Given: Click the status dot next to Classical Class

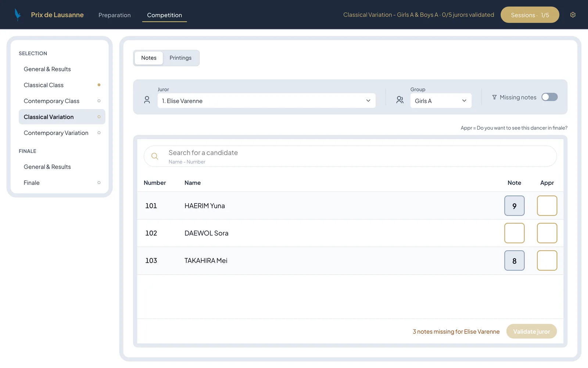Looking at the screenshot, I should (x=99, y=85).
